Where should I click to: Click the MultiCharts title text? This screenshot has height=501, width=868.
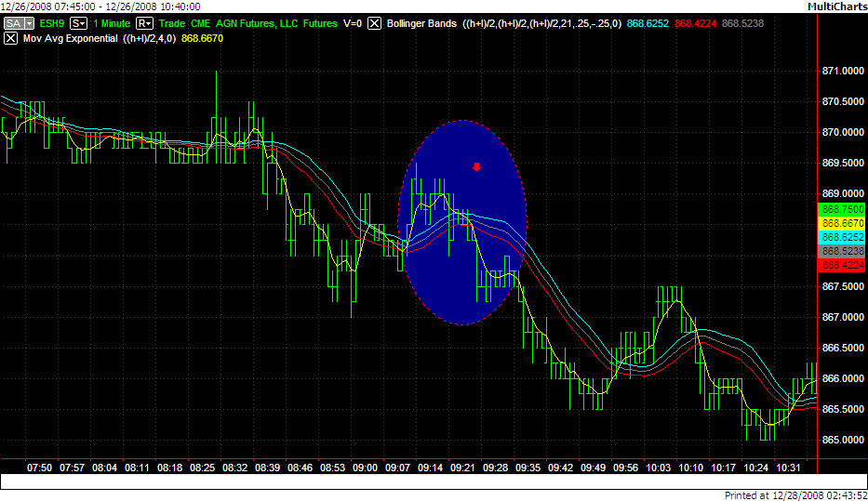click(837, 7)
